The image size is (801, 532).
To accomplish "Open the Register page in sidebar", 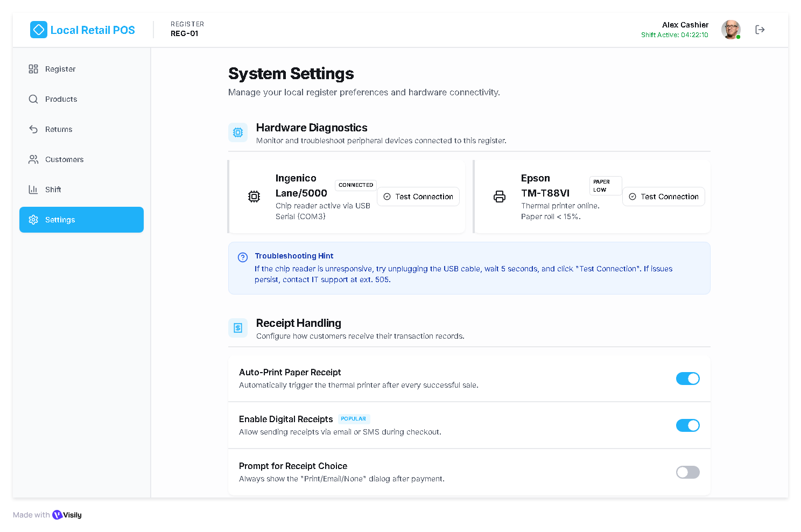I will point(60,69).
